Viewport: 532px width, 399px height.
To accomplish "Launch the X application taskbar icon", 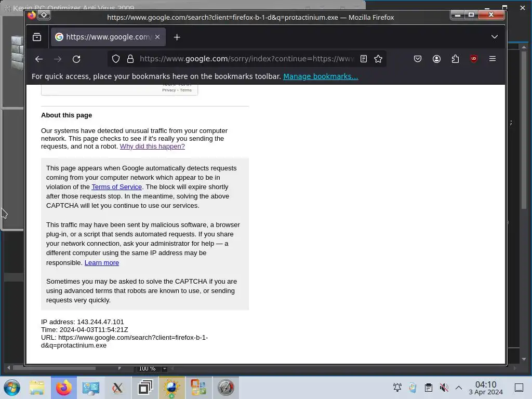I will pos(117,388).
